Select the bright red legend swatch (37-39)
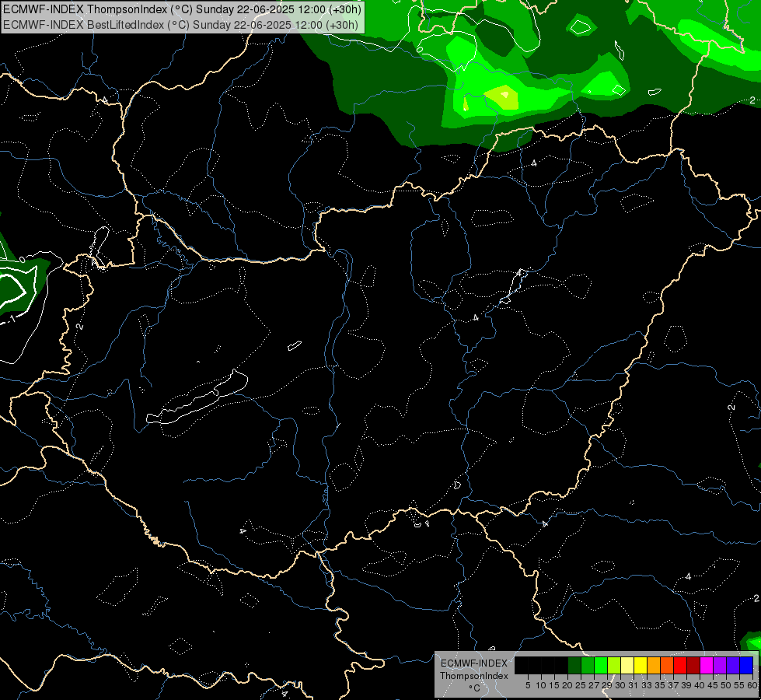The image size is (761, 700). pos(680,665)
